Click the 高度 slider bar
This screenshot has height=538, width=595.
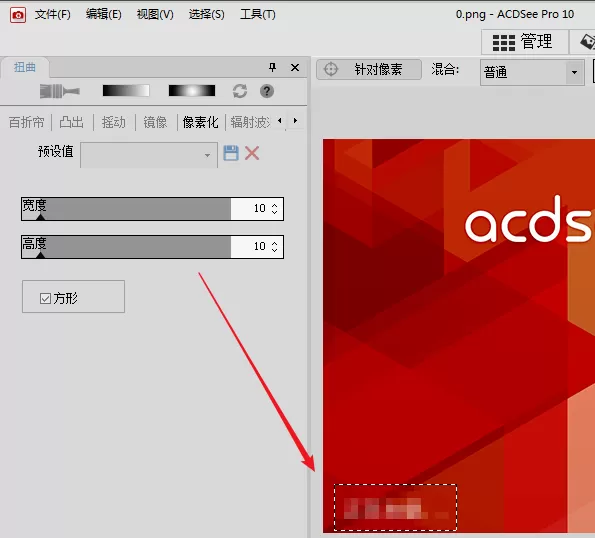[126, 247]
